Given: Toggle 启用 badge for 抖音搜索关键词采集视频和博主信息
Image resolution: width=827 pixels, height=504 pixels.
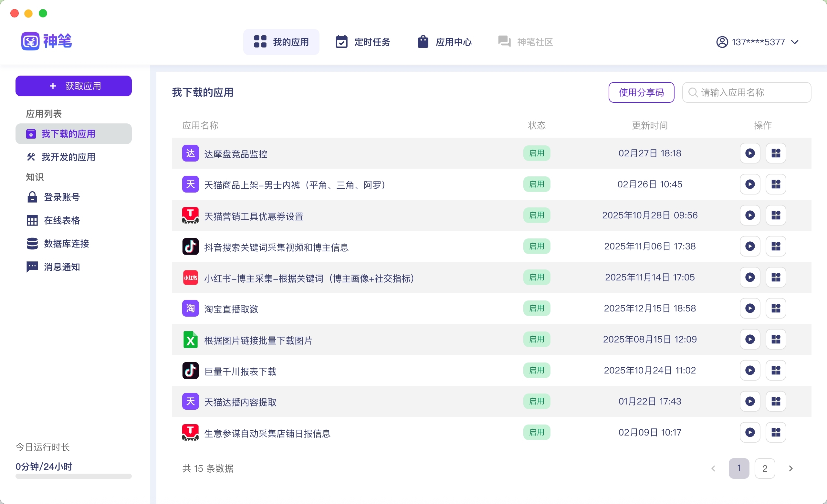Looking at the screenshot, I should click(x=536, y=246).
